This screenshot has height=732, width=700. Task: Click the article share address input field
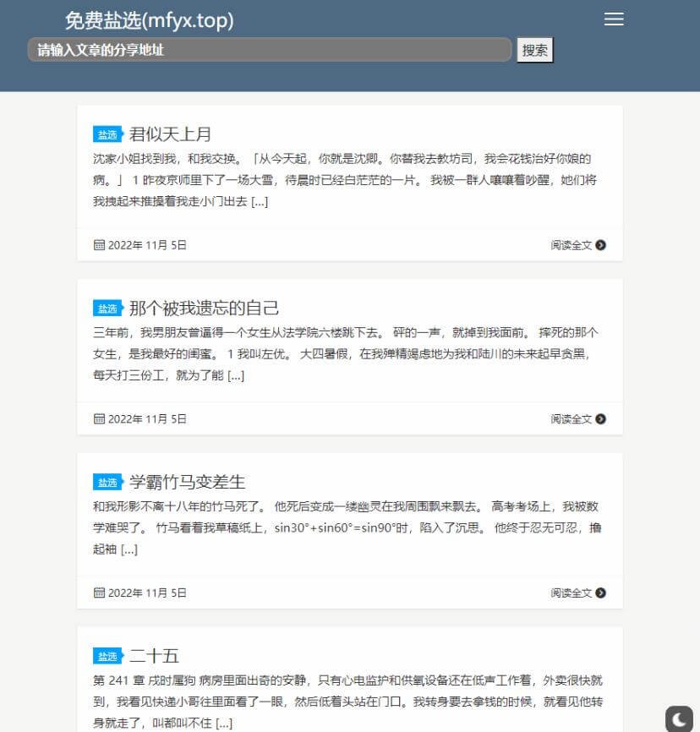pyautogui.click(x=271, y=50)
